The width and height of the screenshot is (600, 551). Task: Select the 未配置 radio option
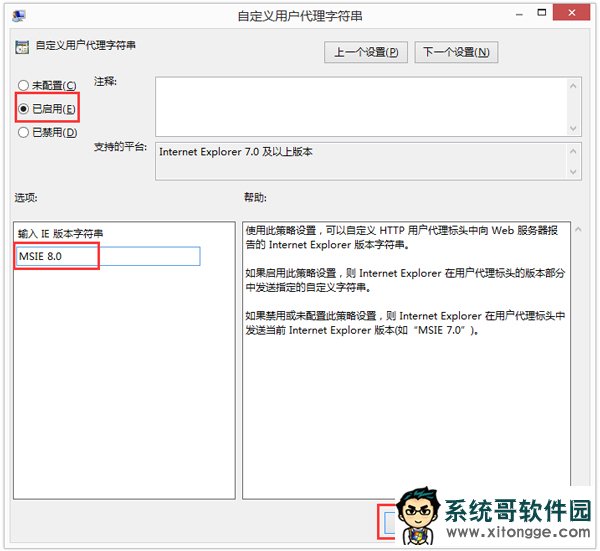(x=23, y=85)
